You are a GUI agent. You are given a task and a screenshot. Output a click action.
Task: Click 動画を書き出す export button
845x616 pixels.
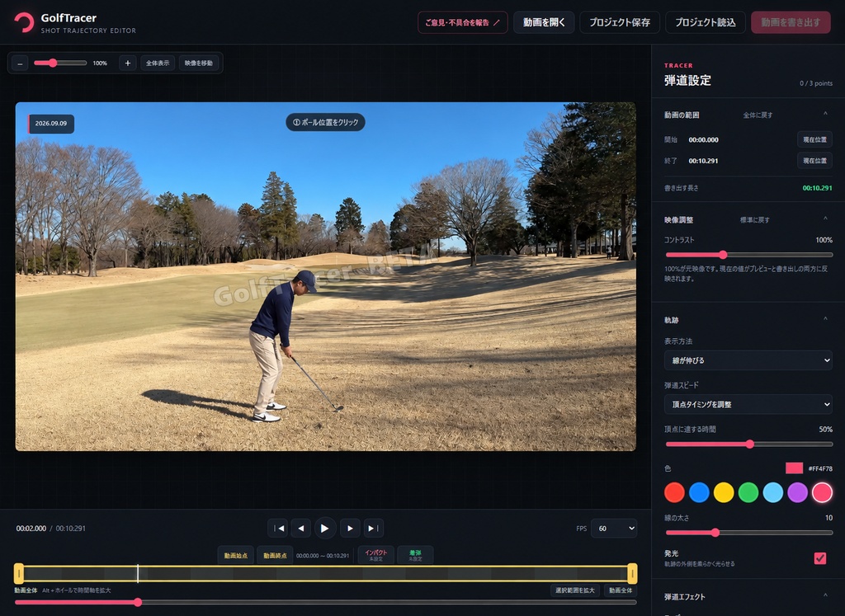[x=791, y=22]
